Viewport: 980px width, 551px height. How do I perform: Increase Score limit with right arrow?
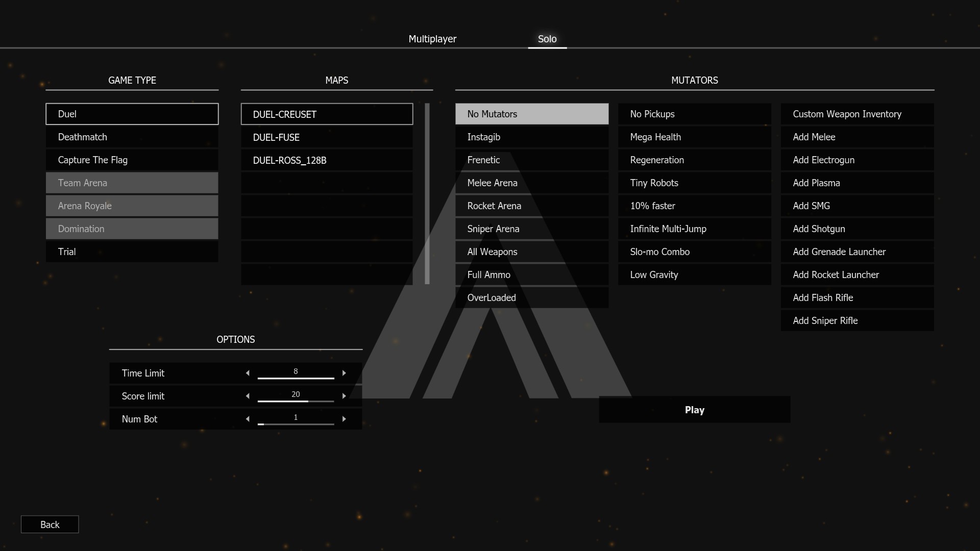pyautogui.click(x=344, y=396)
